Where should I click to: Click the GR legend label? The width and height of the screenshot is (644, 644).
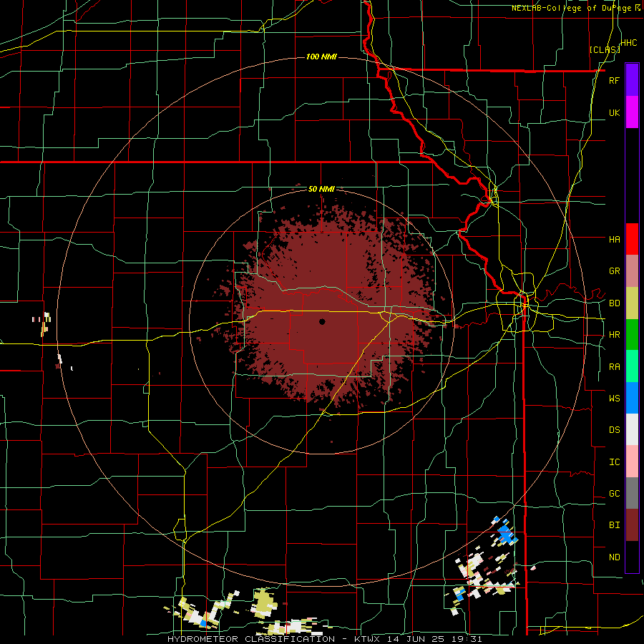tap(614, 271)
